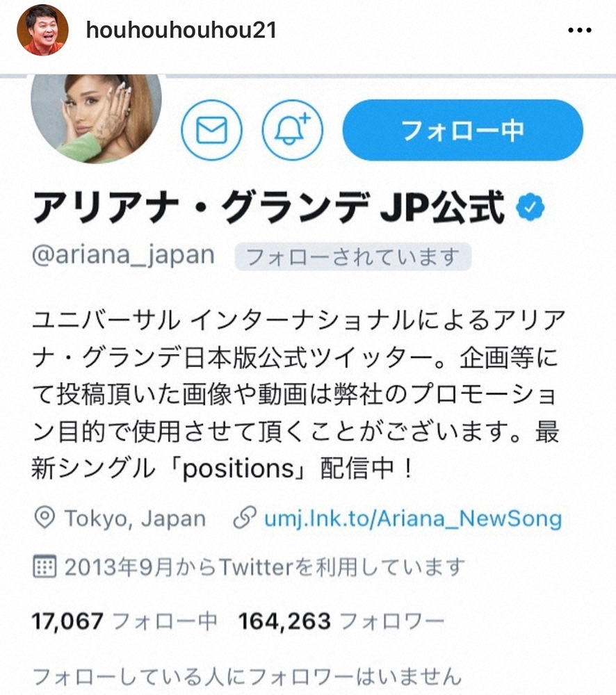Image resolution: width=616 pixels, height=695 pixels.
Task: Enable notifications with the bell plus icon
Action: coord(293,130)
